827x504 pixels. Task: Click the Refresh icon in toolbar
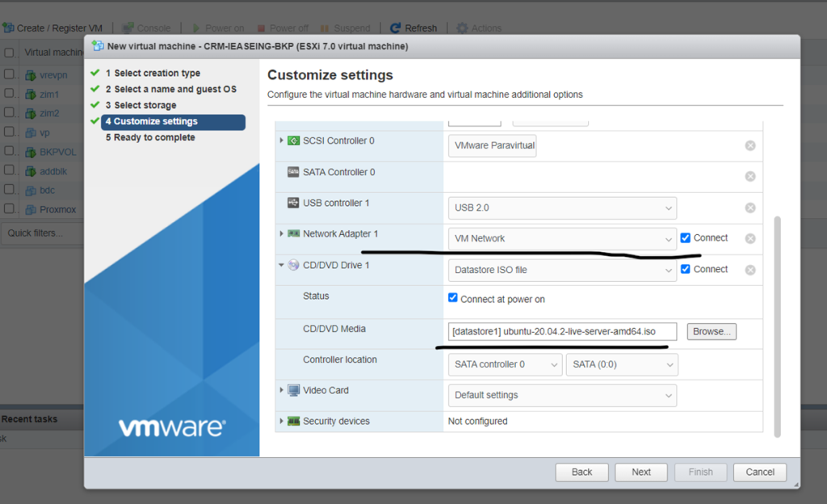[396, 28]
